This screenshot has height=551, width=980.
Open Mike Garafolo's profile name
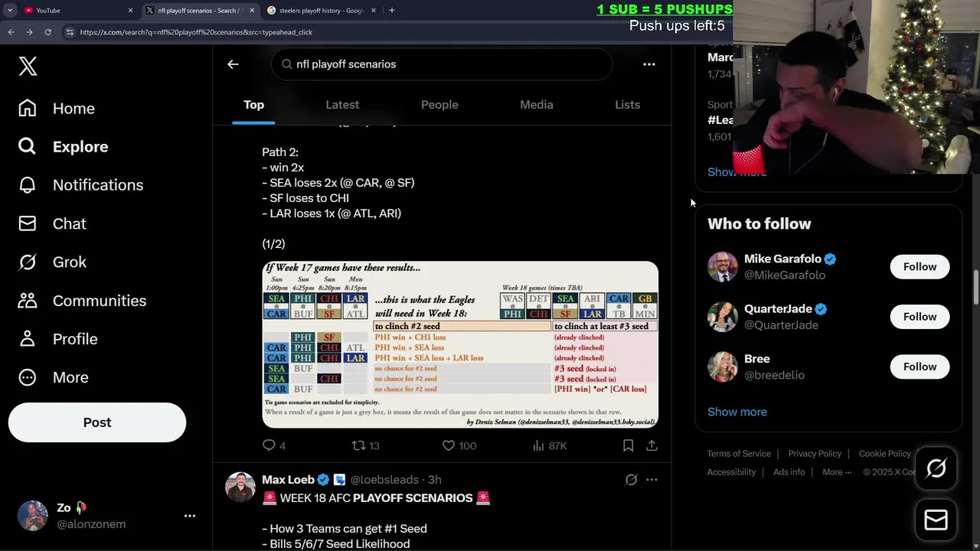[x=782, y=259]
